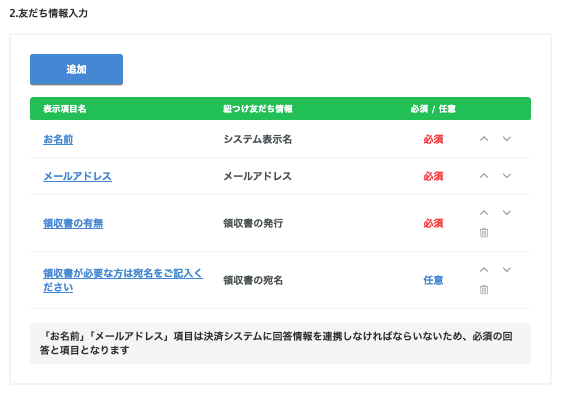Open the メールアドレス item link

77,176
